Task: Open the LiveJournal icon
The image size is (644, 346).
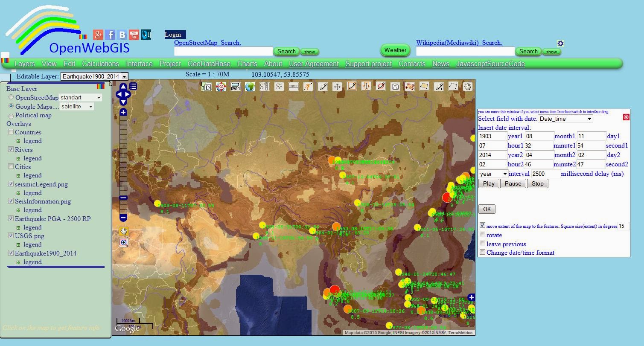Action: 146,35
